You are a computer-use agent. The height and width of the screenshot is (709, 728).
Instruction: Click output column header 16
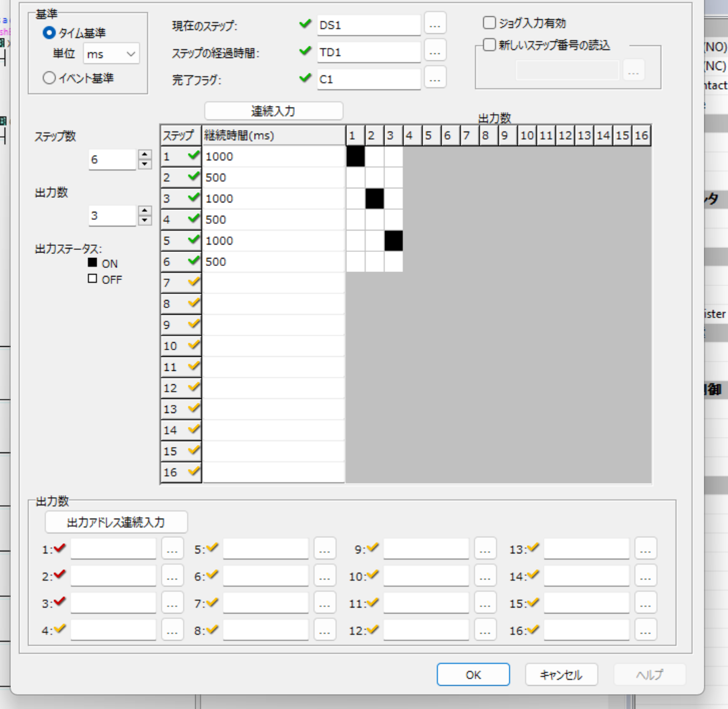(642, 136)
